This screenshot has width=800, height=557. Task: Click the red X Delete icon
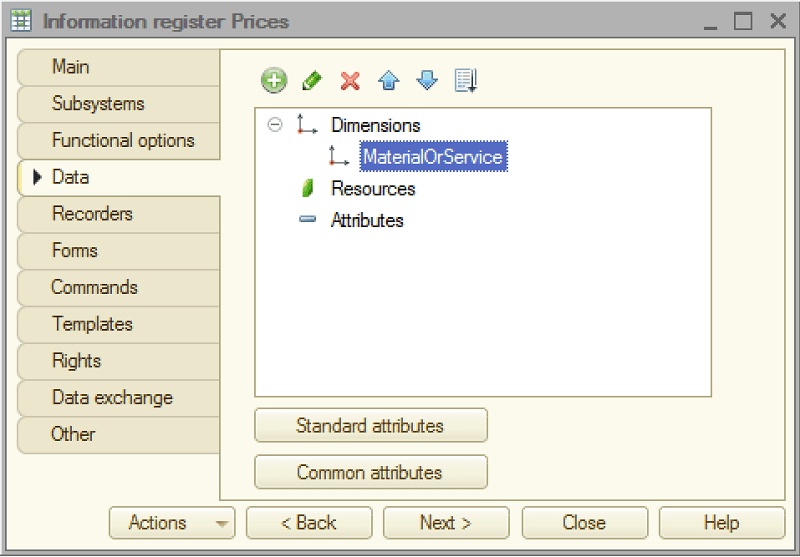pos(350,81)
